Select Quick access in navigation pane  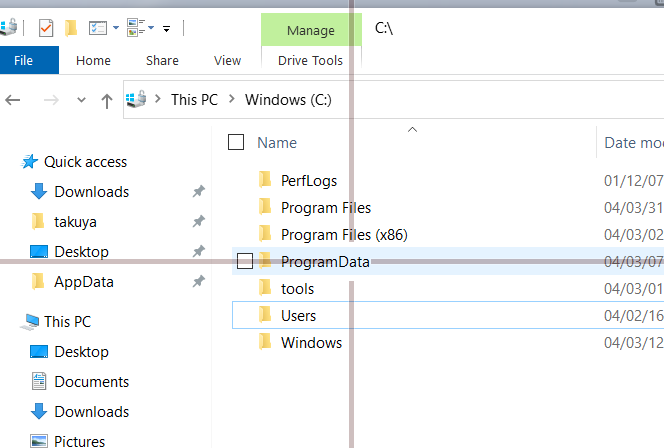(85, 162)
